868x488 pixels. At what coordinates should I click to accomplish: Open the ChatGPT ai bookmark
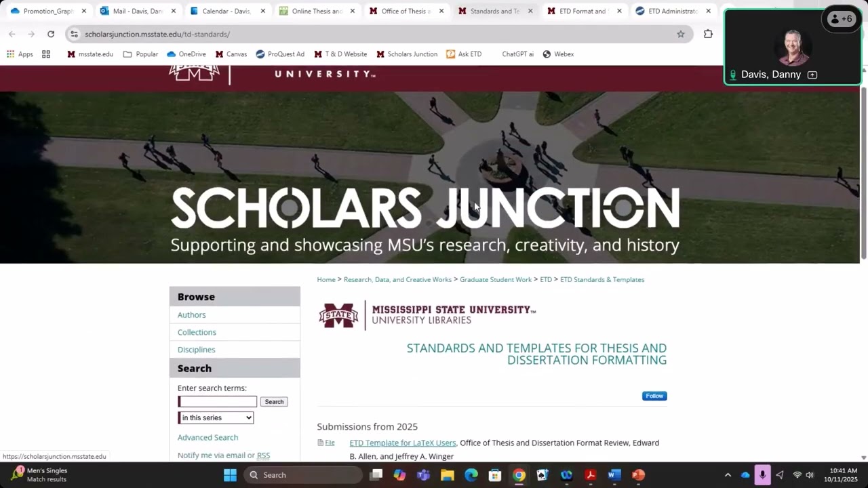(517, 54)
